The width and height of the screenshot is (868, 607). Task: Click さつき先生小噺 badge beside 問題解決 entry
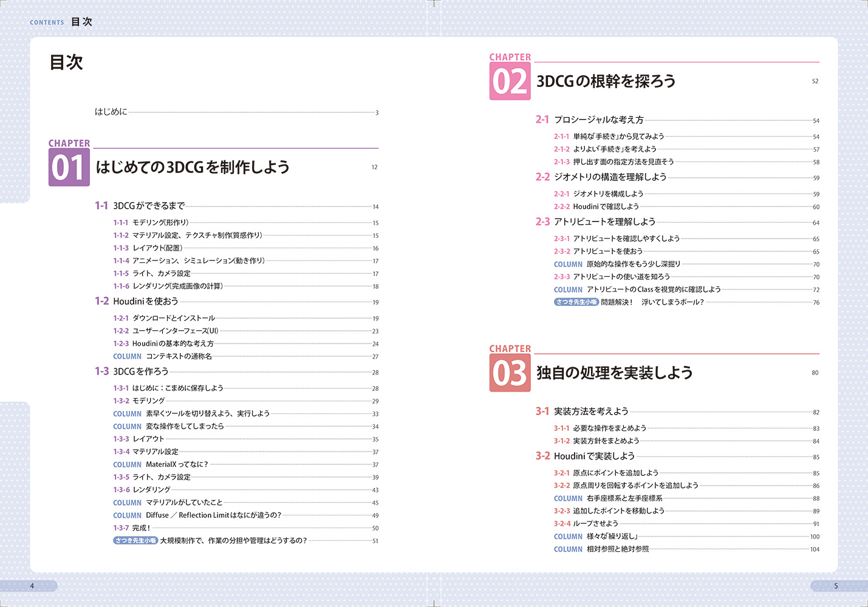[576, 302]
